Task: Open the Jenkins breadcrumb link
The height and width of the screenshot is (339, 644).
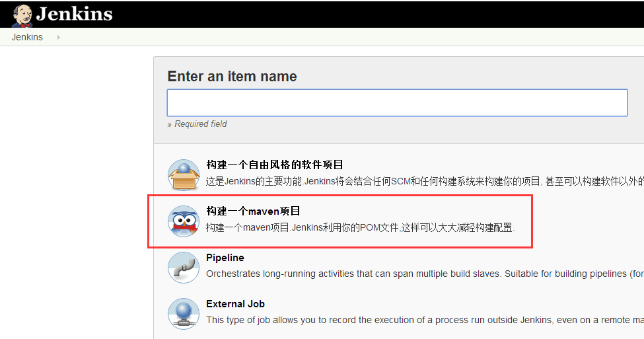Action: coord(27,37)
